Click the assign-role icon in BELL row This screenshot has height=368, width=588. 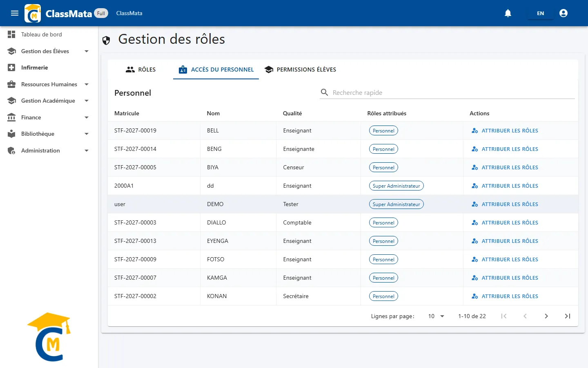pos(474,131)
